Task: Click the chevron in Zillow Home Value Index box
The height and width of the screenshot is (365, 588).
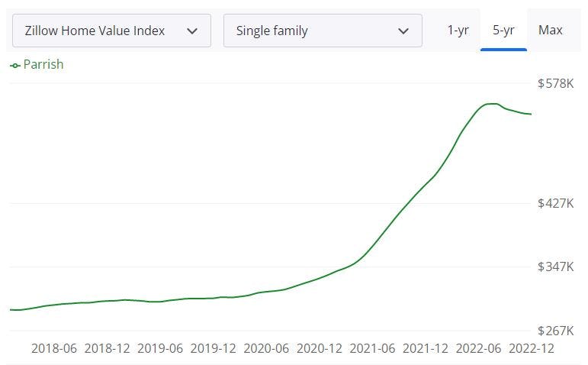Action: tap(192, 31)
